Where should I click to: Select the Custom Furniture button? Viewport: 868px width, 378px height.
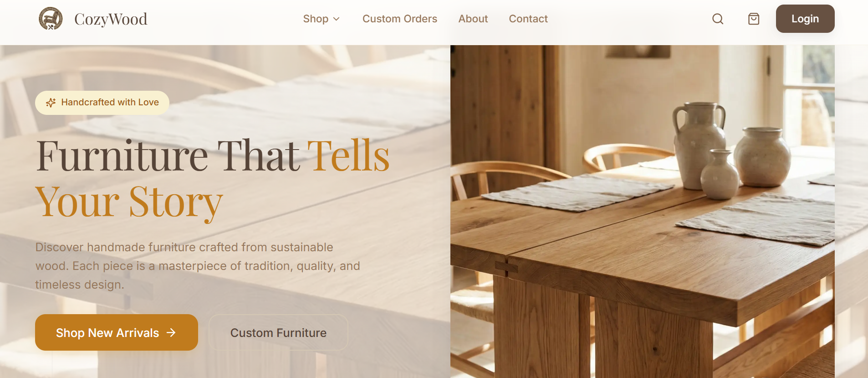[278, 332]
